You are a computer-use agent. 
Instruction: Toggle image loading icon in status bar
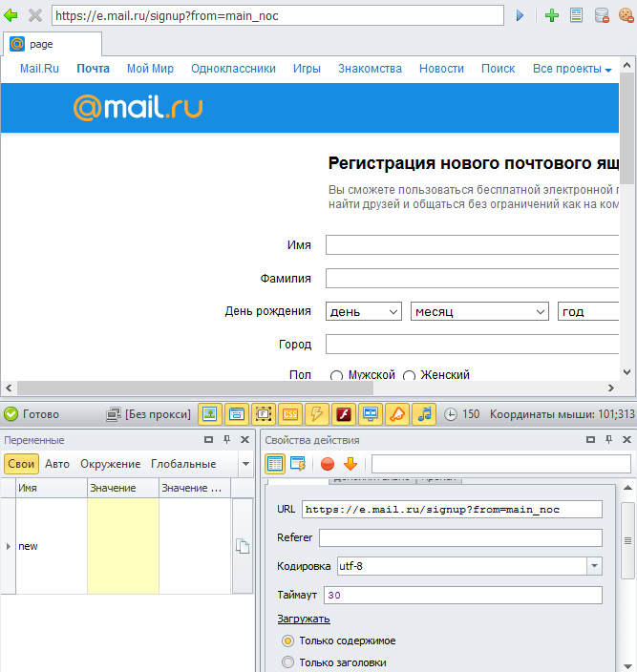coord(209,414)
